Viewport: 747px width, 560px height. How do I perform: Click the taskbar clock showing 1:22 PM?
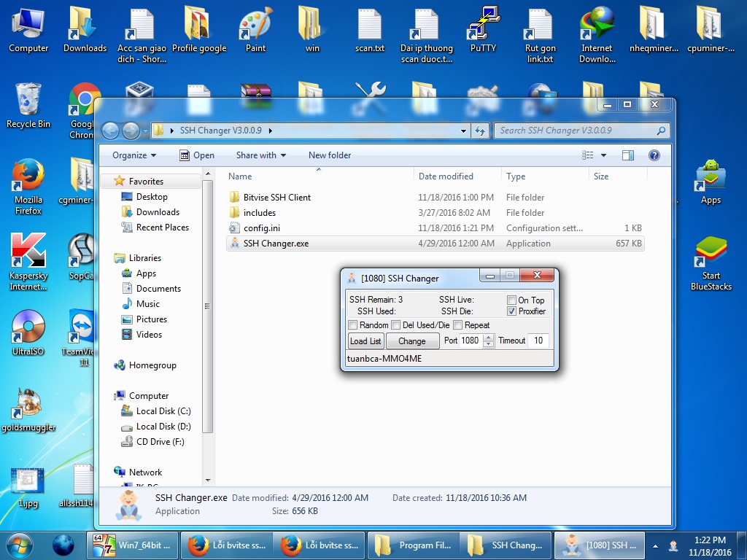click(710, 545)
